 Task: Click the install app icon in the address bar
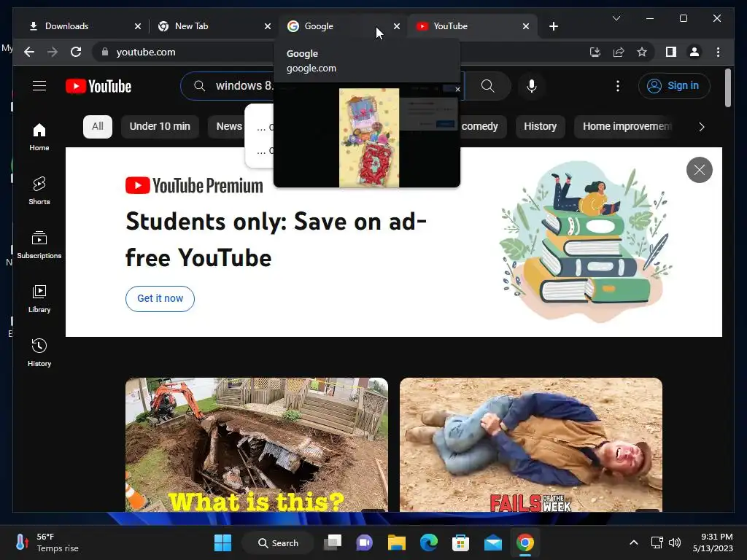(x=595, y=52)
